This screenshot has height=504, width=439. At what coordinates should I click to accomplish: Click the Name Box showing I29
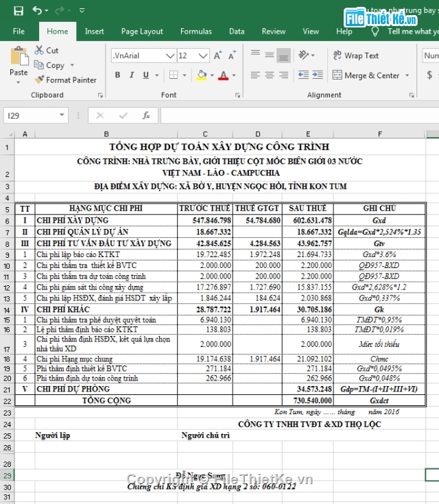31,115
